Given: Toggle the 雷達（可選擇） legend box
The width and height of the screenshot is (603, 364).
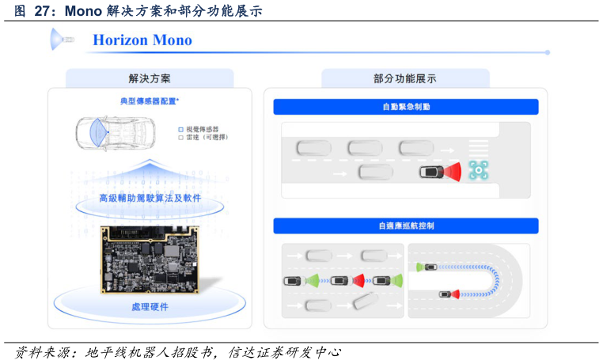Looking at the screenshot, I should [180, 138].
